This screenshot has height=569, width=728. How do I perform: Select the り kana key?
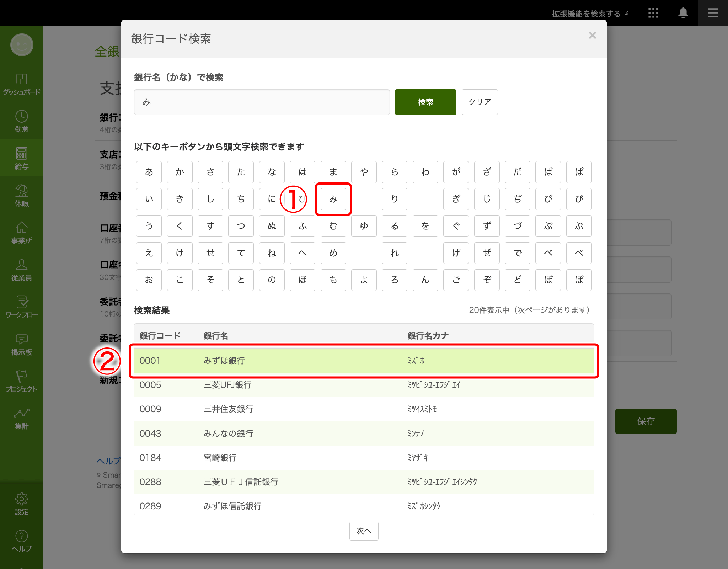(395, 199)
